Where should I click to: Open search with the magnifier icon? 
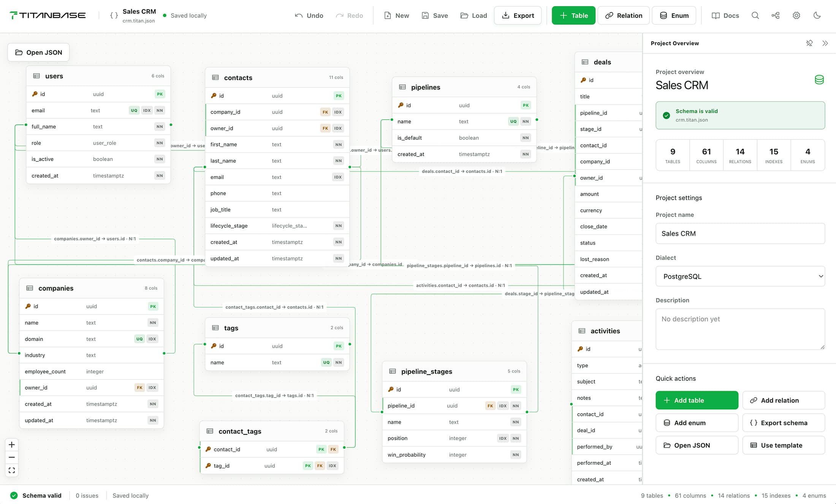(x=755, y=15)
